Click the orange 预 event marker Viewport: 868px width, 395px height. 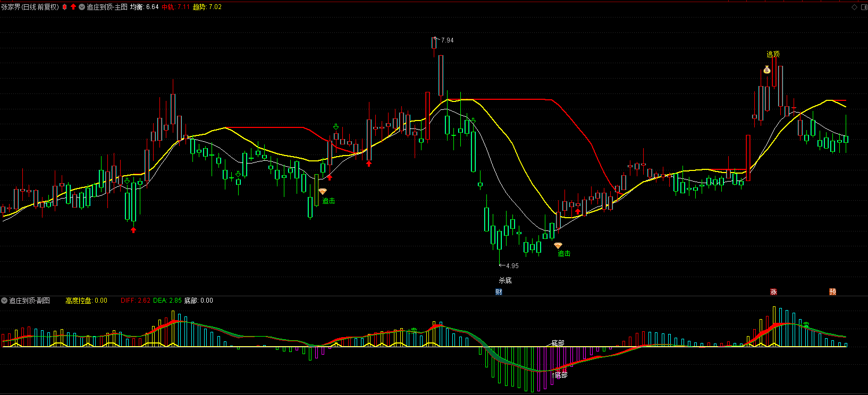833,291
